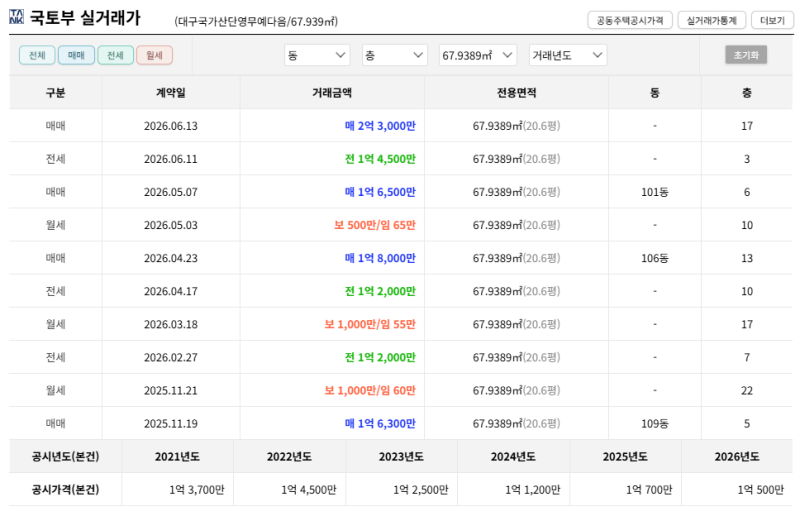This screenshot has width=800, height=516.
Task: Click the 2022년도 header cell
Action: 289,457
